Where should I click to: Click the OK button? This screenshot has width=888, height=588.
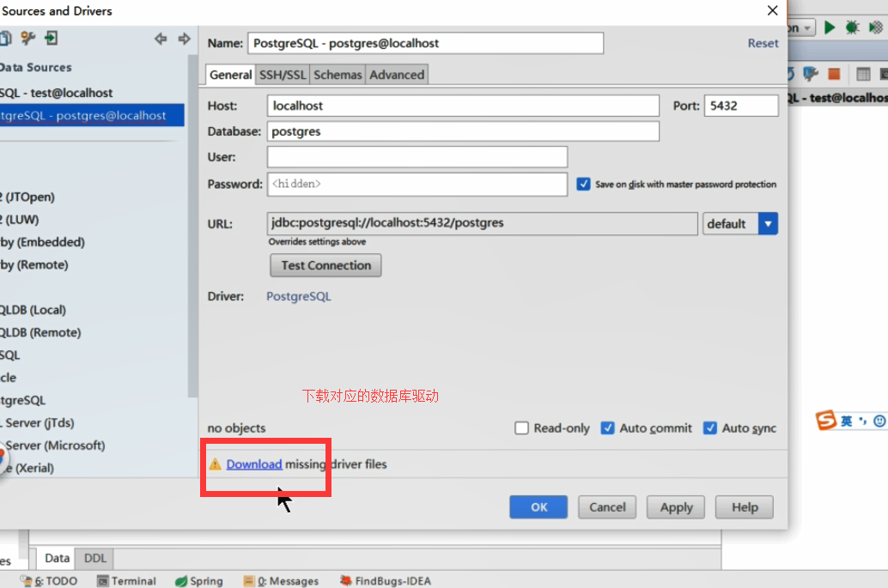pos(538,507)
